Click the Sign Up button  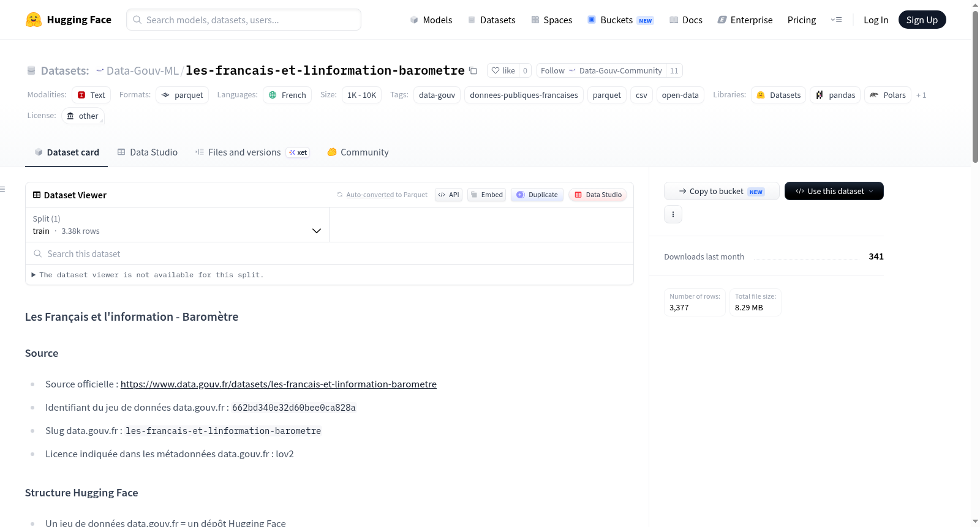click(x=922, y=20)
